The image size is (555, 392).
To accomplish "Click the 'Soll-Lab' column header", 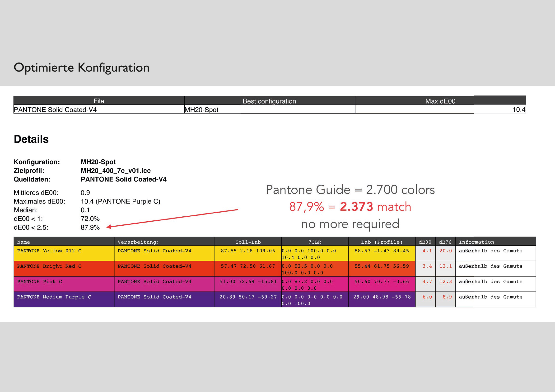I will point(248,242).
